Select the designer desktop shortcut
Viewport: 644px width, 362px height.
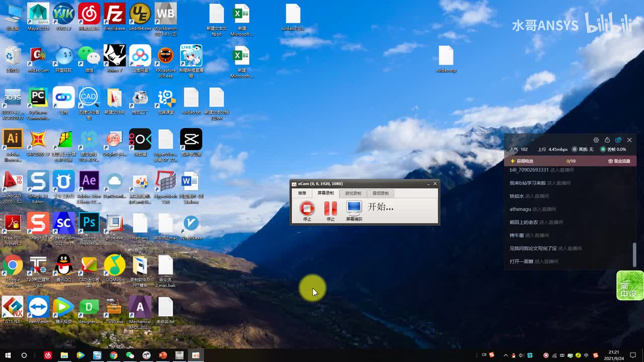point(89,310)
